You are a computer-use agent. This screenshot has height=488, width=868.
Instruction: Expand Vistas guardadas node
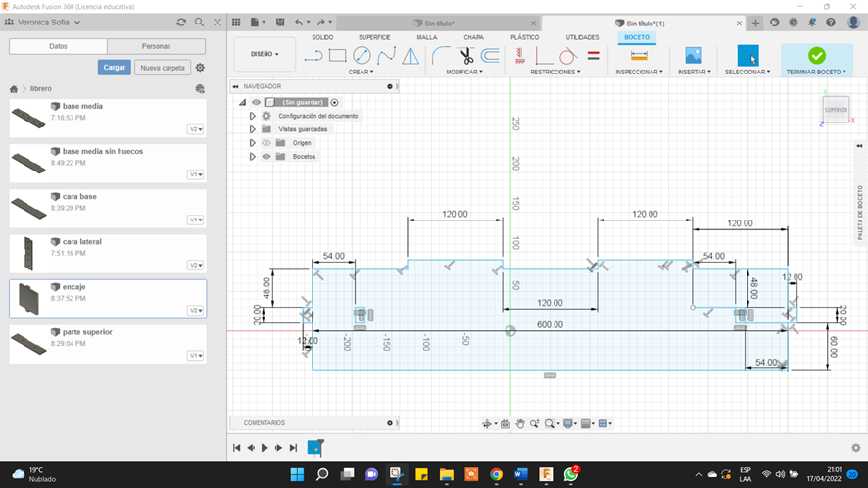tap(253, 129)
